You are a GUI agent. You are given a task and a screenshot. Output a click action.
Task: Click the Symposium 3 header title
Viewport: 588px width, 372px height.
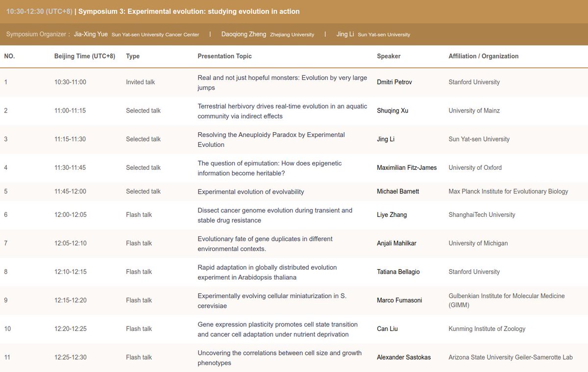189,11
